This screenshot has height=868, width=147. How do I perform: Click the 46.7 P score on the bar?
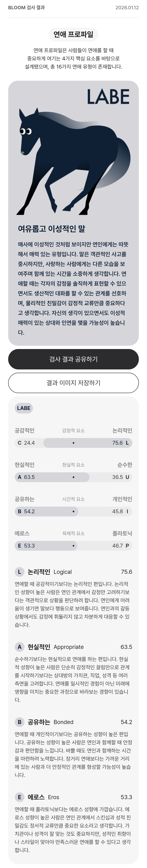coord(120,546)
